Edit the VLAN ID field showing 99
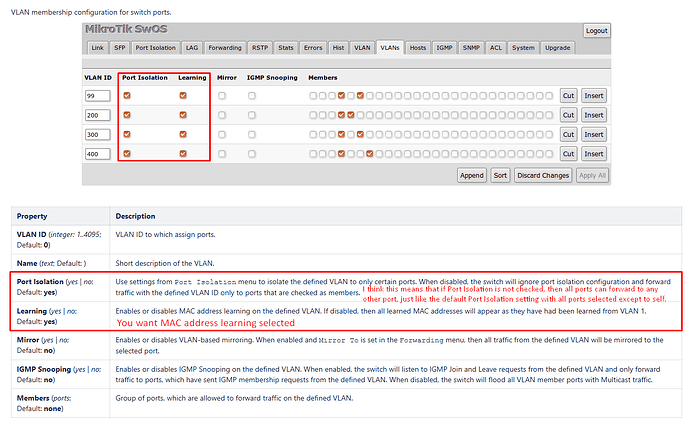The width and height of the screenshot is (690, 421). [x=97, y=96]
